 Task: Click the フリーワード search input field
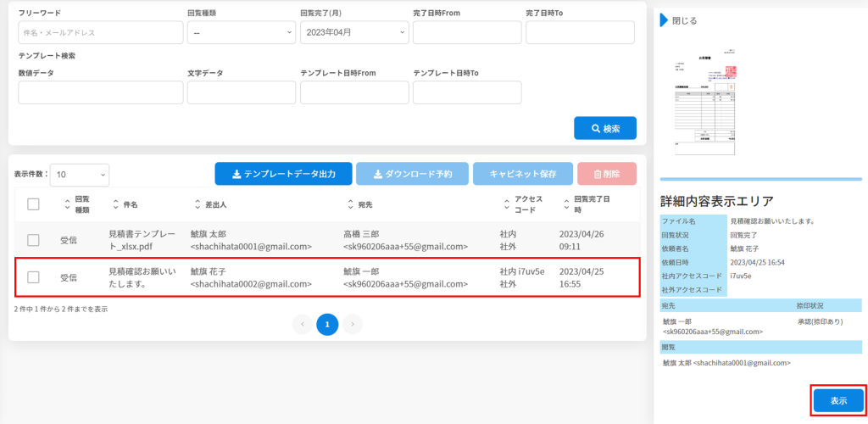(x=101, y=32)
